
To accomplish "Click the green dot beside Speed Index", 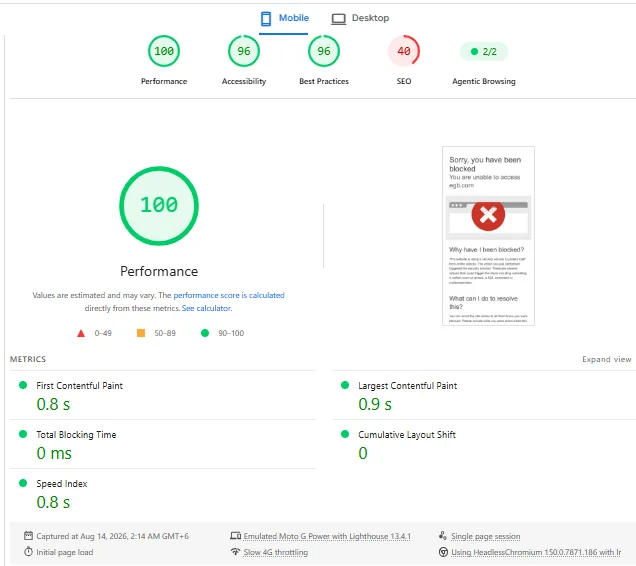I will 23,483.
